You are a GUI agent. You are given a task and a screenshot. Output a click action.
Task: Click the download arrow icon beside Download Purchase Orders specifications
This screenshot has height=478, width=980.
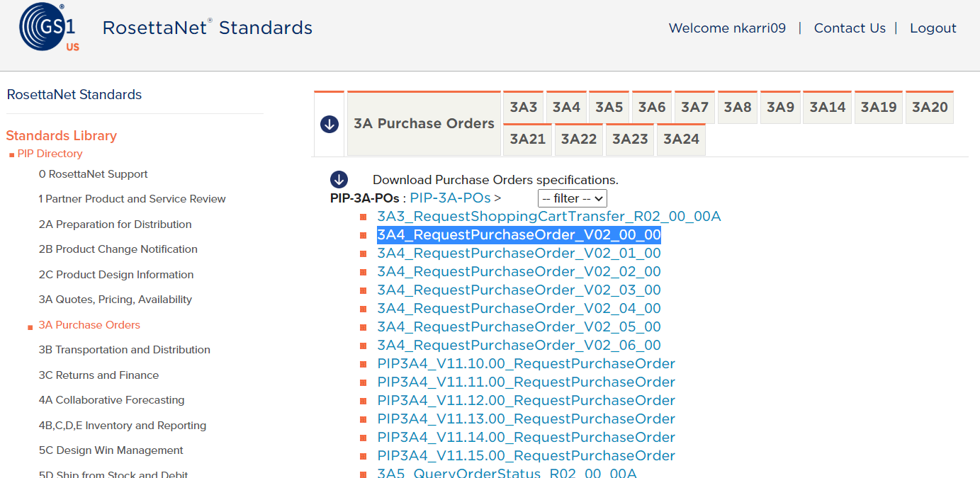(339, 180)
